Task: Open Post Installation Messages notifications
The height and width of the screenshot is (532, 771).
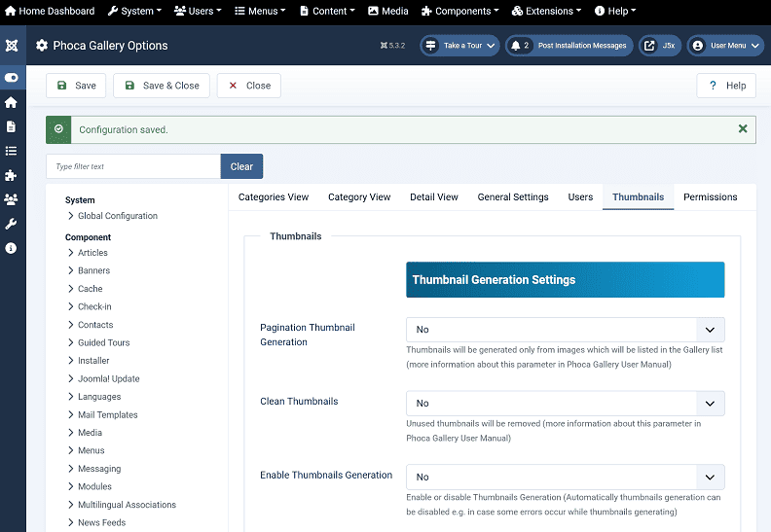Action: 569,46
